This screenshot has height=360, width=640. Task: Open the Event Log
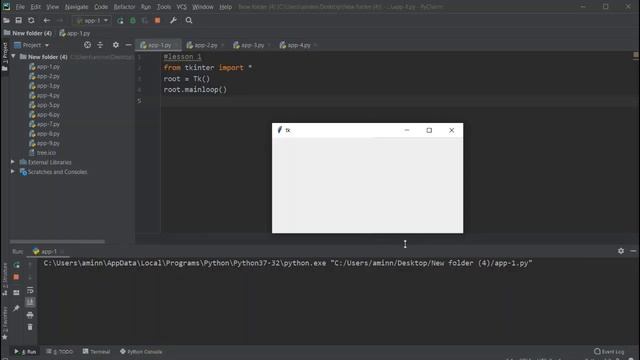pyautogui.click(x=609, y=351)
